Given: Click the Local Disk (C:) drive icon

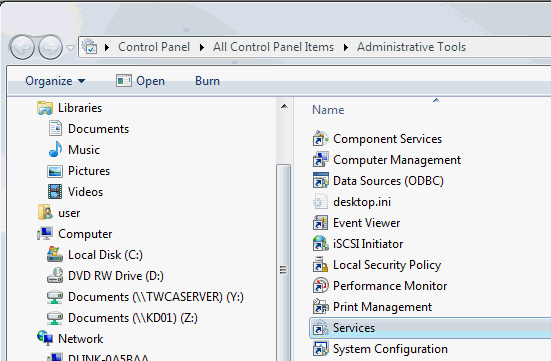Looking at the screenshot, I should click(x=55, y=254).
